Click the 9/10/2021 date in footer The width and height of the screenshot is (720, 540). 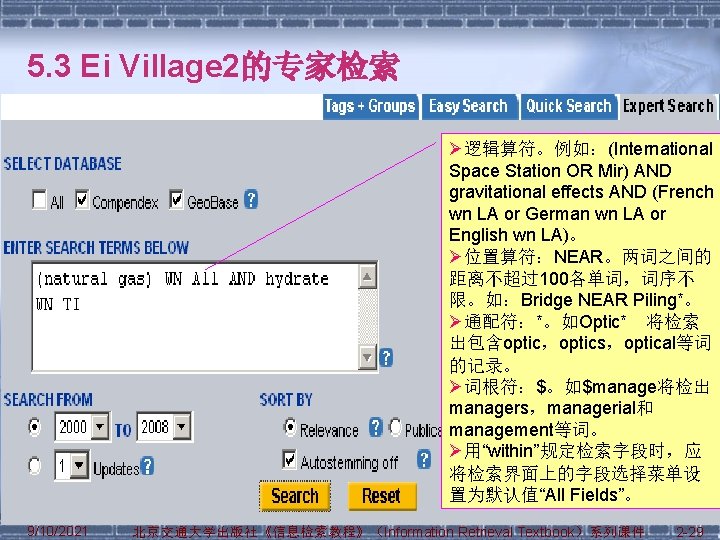pyautogui.click(x=57, y=532)
